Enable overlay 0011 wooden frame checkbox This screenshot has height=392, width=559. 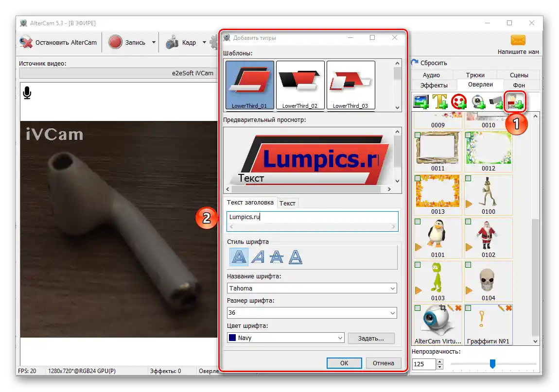418,135
